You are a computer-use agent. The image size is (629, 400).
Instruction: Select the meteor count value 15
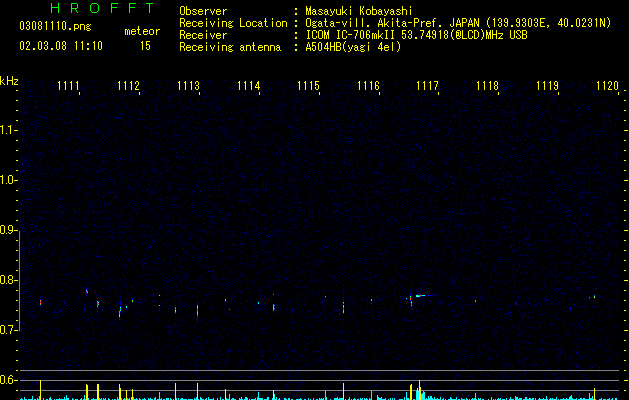tap(145, 46)
